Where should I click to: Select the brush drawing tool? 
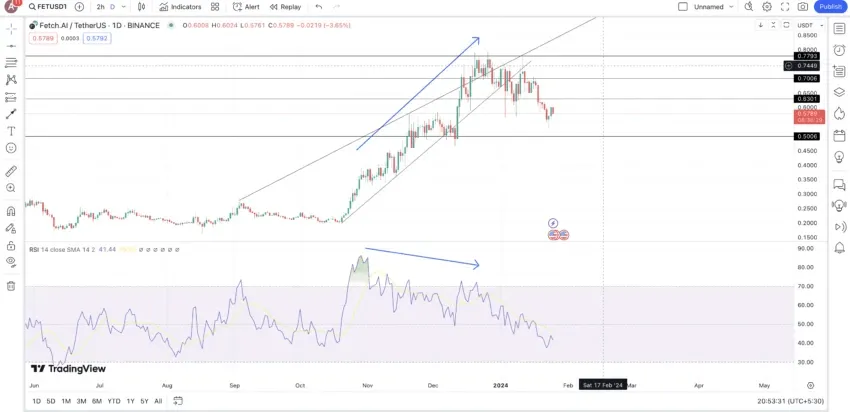11,114
